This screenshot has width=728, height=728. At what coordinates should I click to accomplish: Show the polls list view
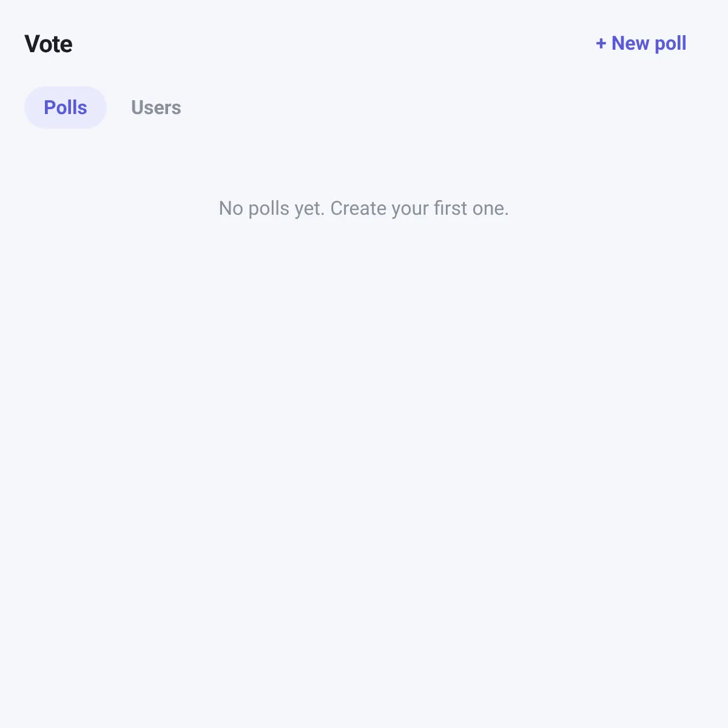coord(66,107)
